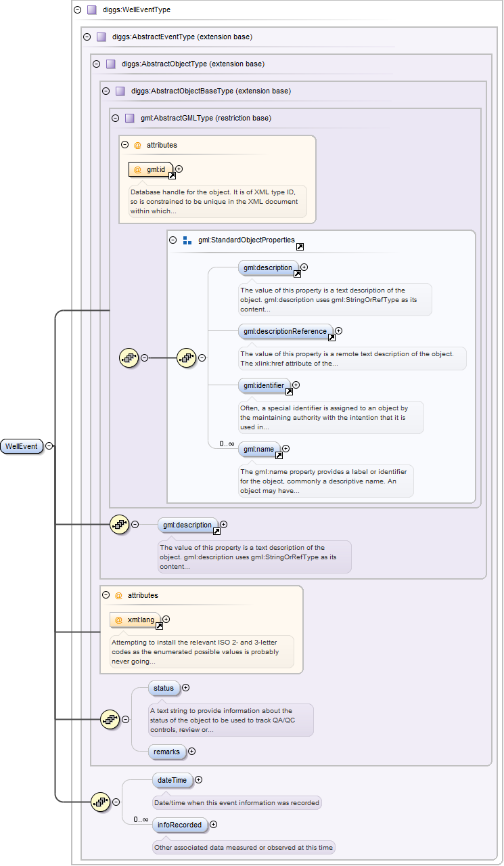Collapse the WellEvent root node
The image size is (504, 866).
(x=50, y=446)
